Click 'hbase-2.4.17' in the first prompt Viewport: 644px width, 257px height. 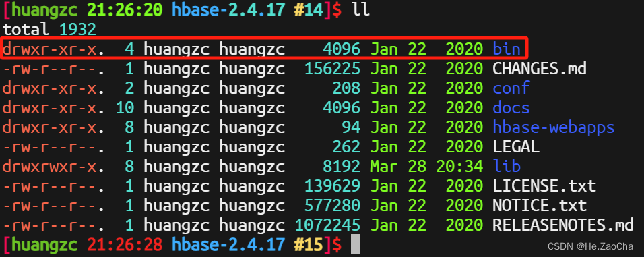click(228, 10)
